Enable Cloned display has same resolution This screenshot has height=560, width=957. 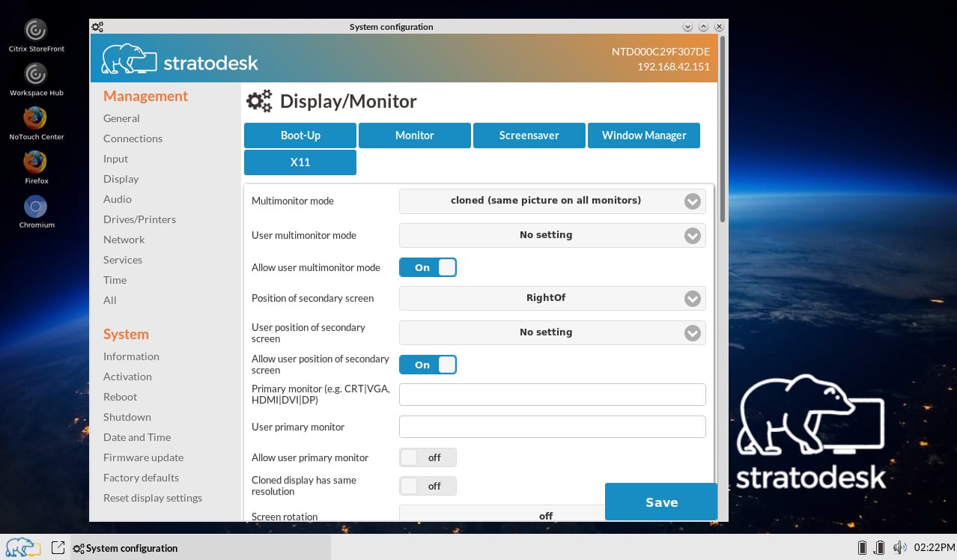click(428, 486)
